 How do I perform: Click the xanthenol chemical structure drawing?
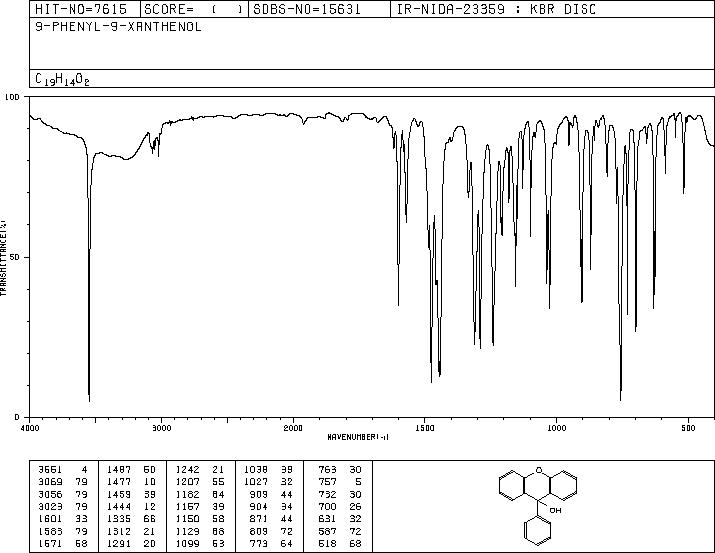click(538, 505)
